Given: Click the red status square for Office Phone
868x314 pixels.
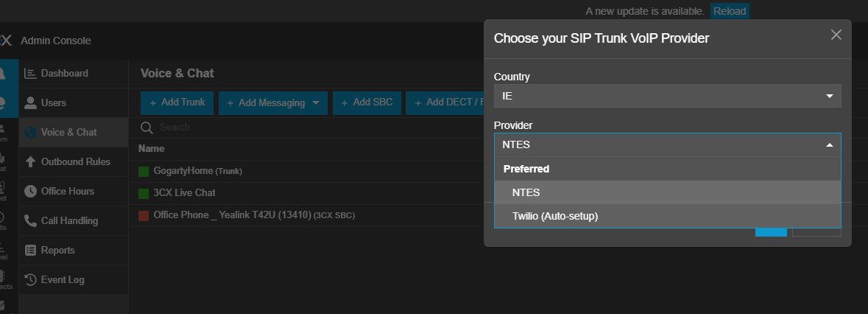Looking at the screenshot, I should (144, 215).
